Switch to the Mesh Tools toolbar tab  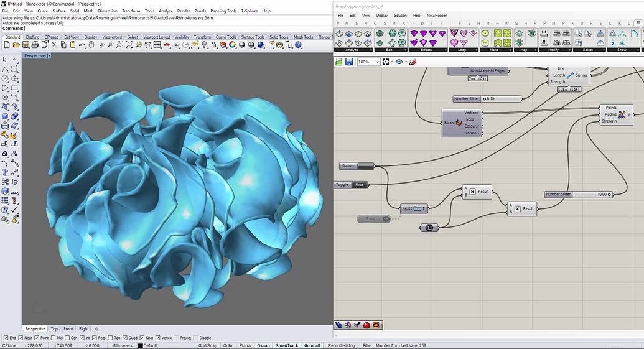(303, 37)
